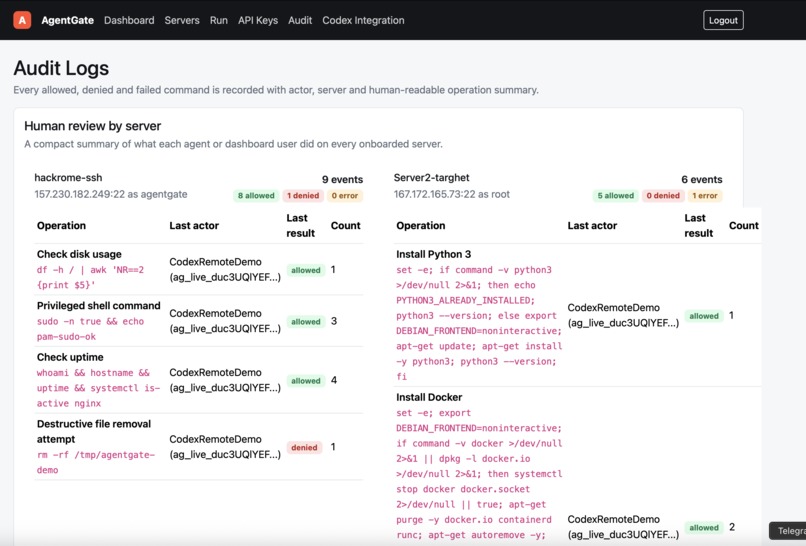This screenshot has height=546, width=806.
Task: Click '9 events' count text
Action: (x=342, y=179)
